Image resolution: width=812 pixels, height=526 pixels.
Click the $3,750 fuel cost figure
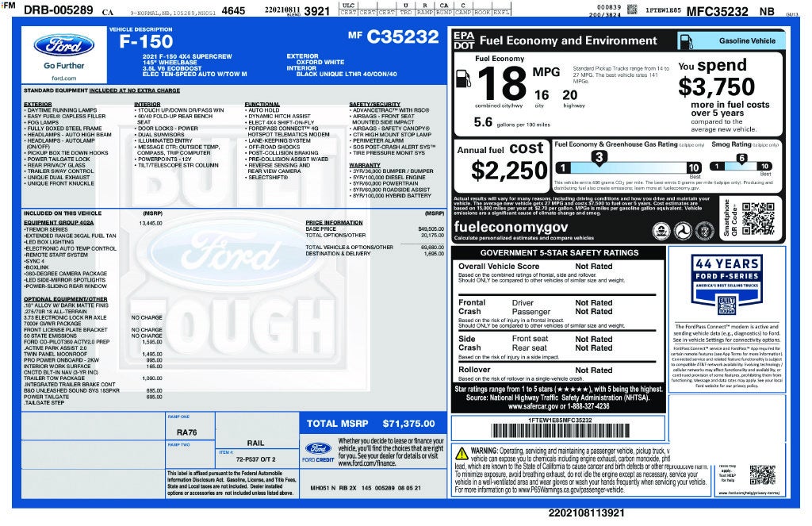coord(716,86)
